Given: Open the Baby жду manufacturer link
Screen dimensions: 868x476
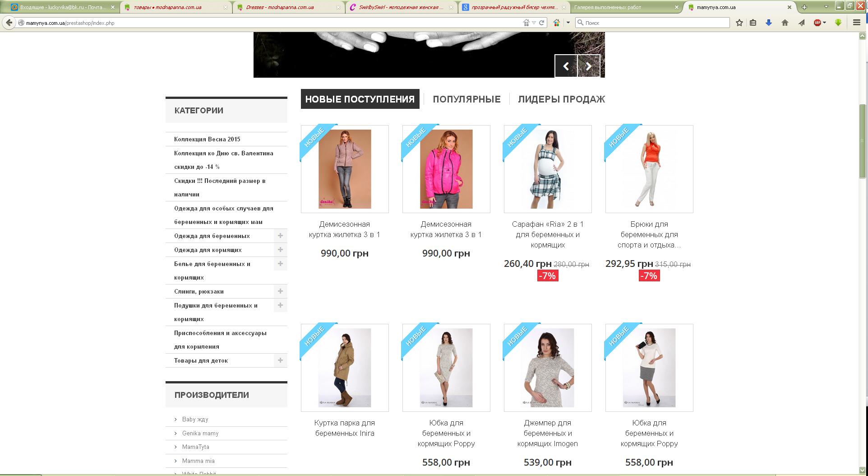Looking at the screenshot, I should coord(195,419).
